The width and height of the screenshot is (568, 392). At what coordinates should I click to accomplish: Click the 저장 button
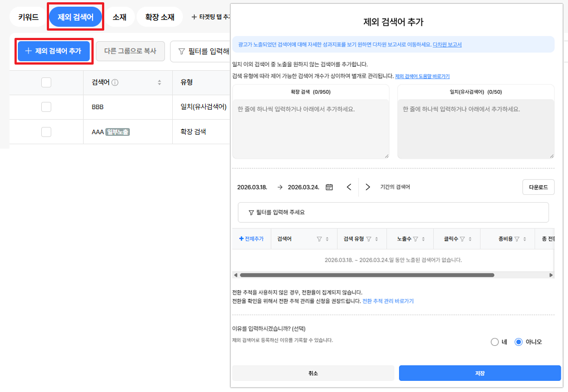point(480,373)
